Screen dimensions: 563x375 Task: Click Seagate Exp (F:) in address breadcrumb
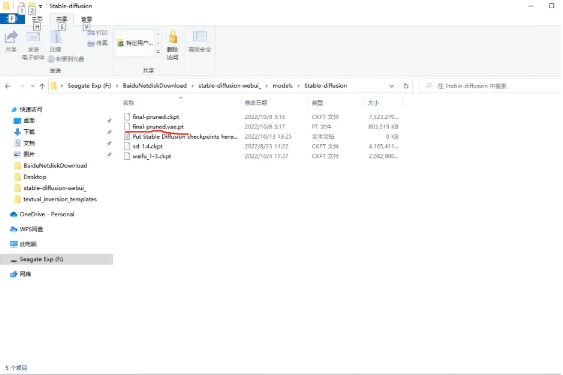89,86
